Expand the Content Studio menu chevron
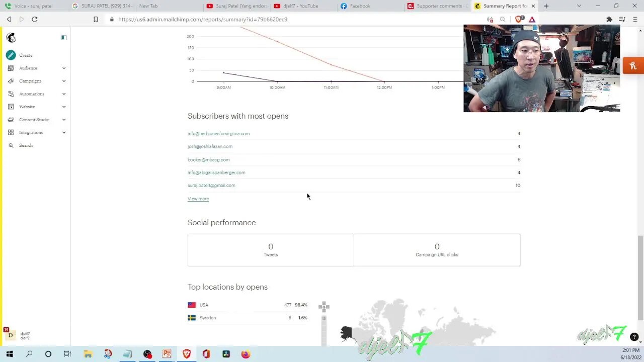Screen dimensions: 644x362 (64, 120)
